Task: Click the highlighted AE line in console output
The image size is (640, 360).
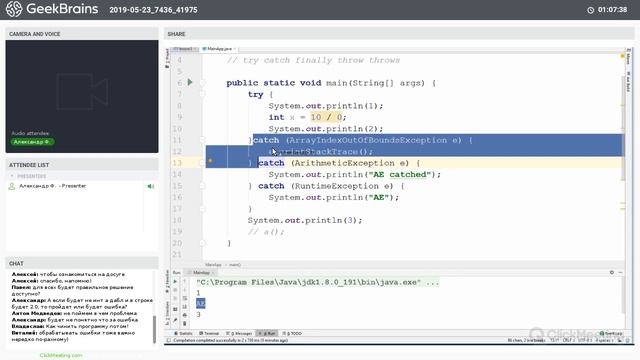Action: pyautogui.click(x=200, y=303)
